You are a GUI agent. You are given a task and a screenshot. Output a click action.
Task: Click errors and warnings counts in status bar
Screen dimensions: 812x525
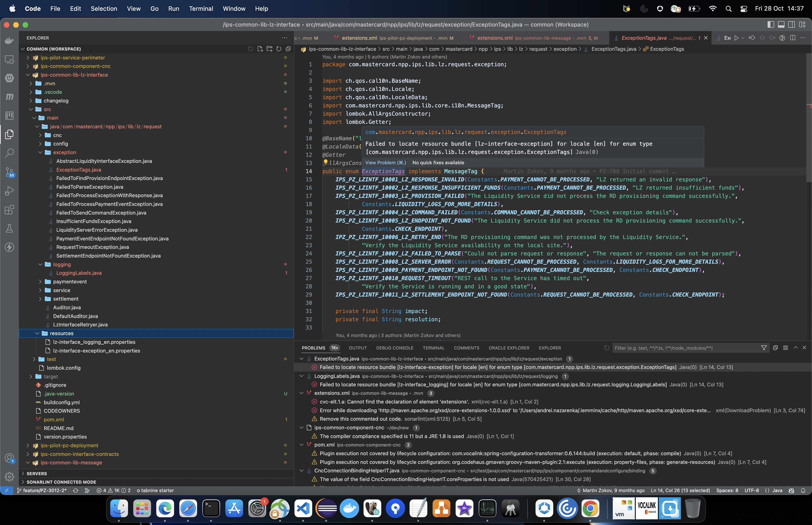tap(113, 490)
